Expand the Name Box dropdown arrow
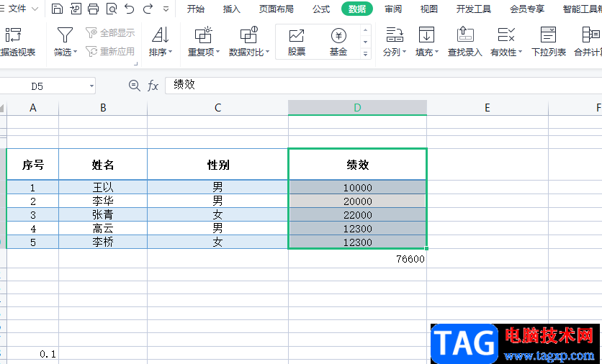 click(91, 86)
